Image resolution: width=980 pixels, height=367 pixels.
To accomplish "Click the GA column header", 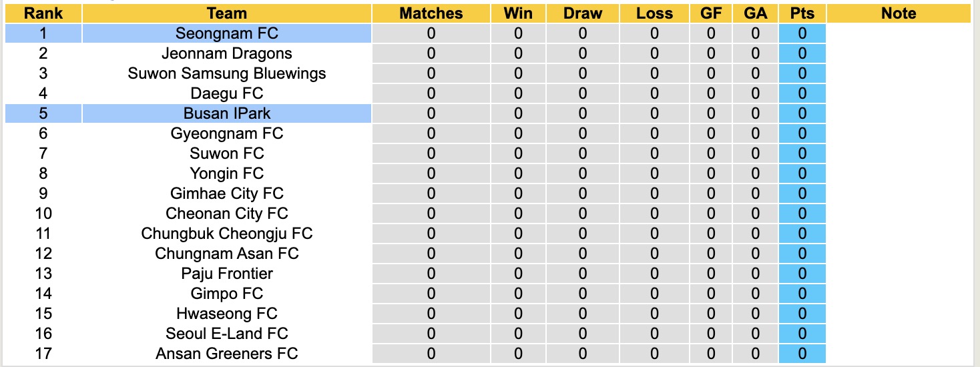I will pos(755,13).
